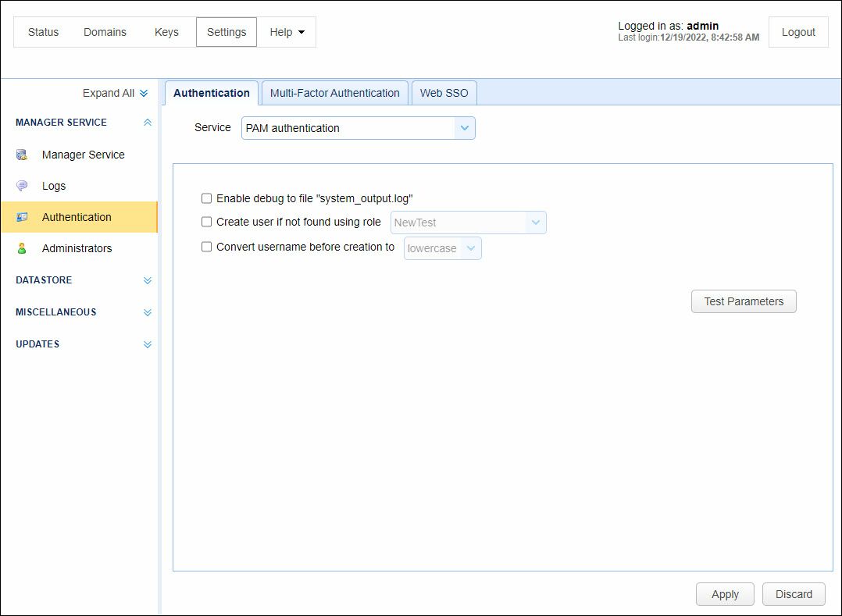The width and height of the screenshot is (842, 616).
Task: Open the lowercase conversion dropdown
Action: [442, 248]
